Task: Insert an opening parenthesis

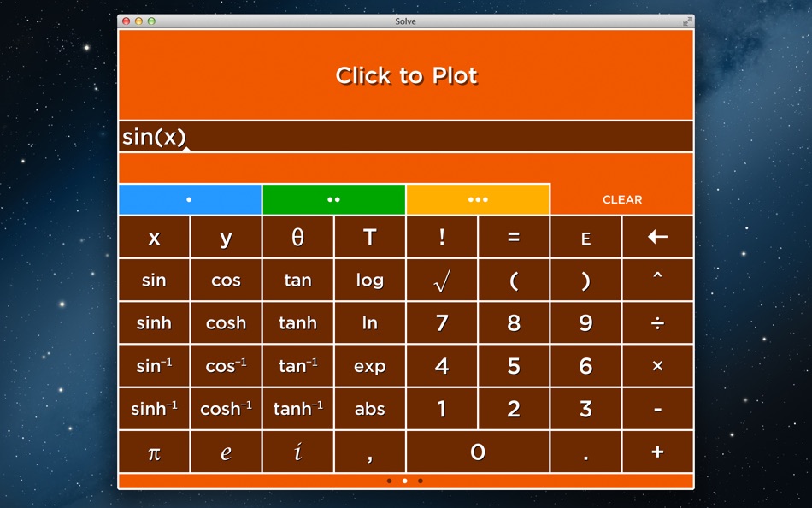Action: coord(514,281)
